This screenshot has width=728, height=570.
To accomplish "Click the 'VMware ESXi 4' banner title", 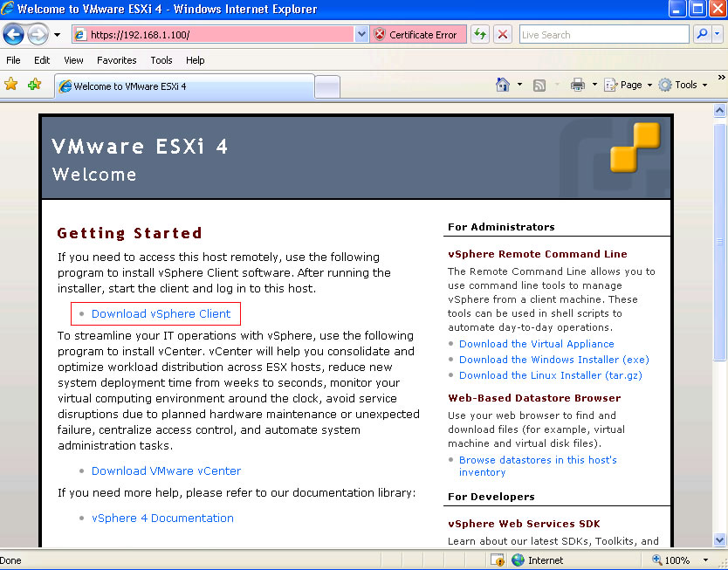I will coord(140,147).
